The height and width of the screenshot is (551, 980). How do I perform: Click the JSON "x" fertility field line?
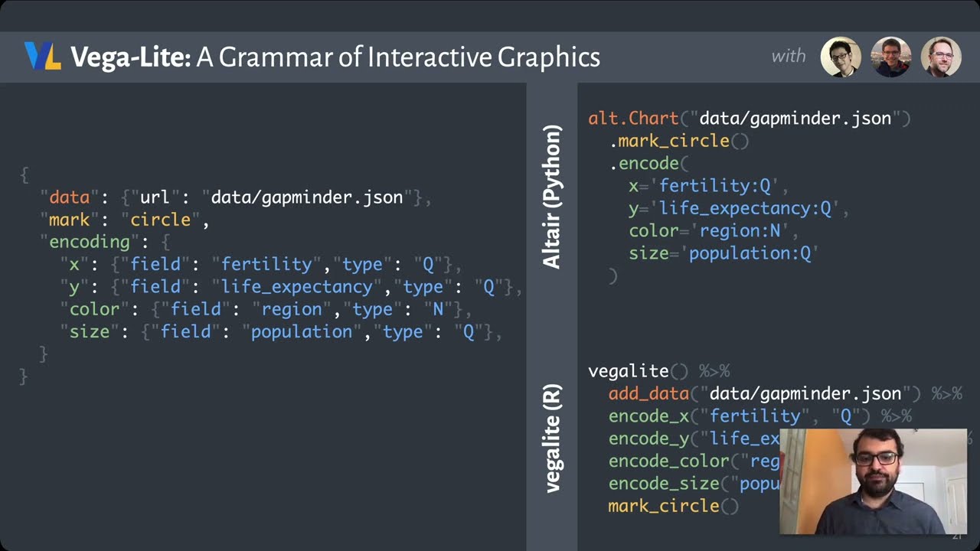click(261, 264)
